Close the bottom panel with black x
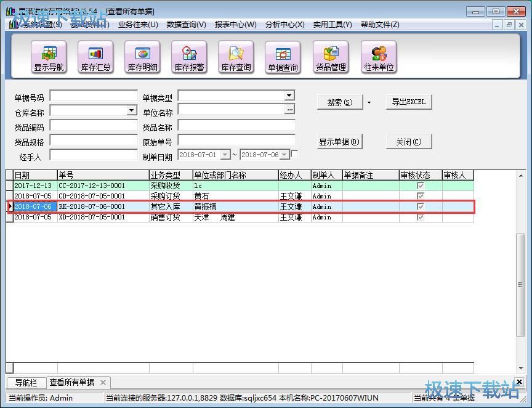Screen dimensions: 532x408 (x=519, y=382)
